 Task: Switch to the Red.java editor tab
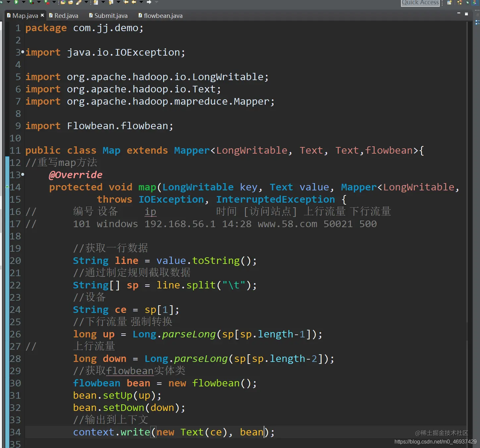tap(64, 16)
